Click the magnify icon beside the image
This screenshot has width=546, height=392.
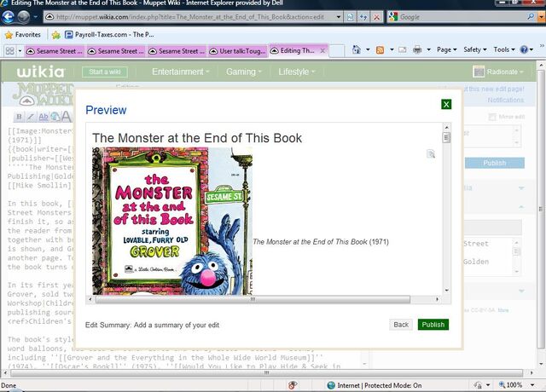coord(431,153)
